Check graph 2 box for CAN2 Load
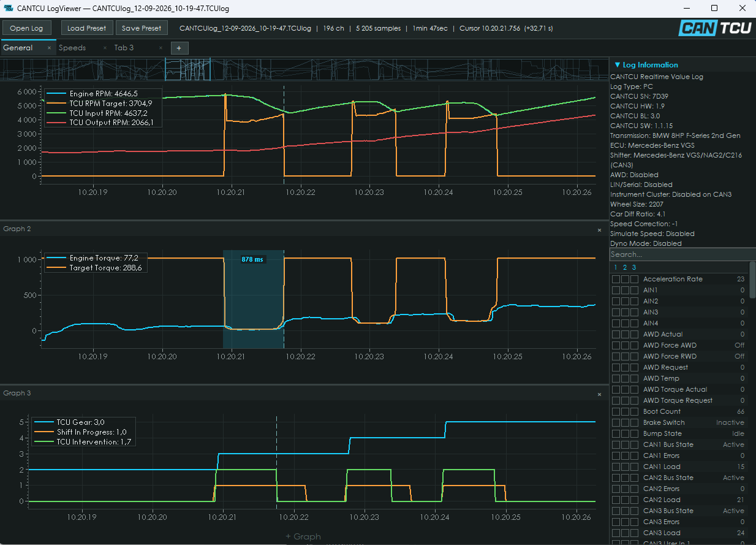Image resolution: width=756 pixels, height=545 pixels. coord(625,500)
